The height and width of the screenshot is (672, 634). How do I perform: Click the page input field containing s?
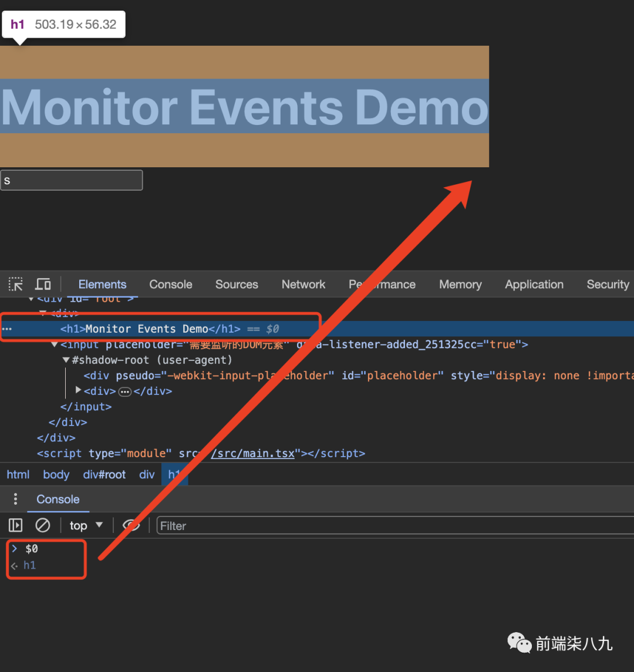click(x=71, y=180)
